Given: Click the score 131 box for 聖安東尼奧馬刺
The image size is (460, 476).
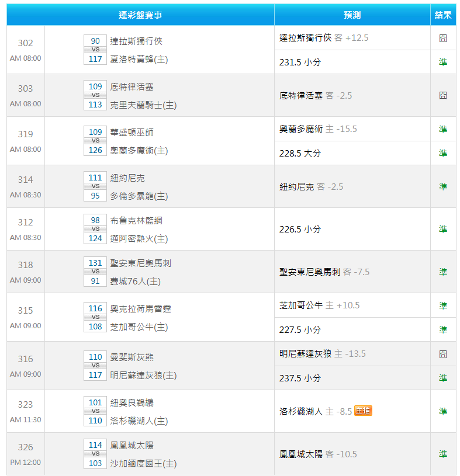Looking at the screenshot, I should point(95,263).
